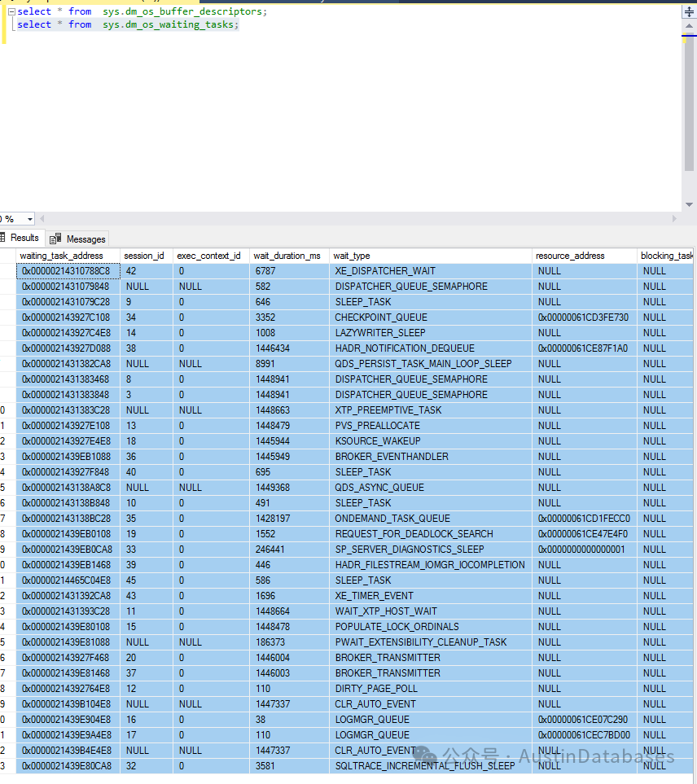Click the Messages tab icon

click(55, 239)
